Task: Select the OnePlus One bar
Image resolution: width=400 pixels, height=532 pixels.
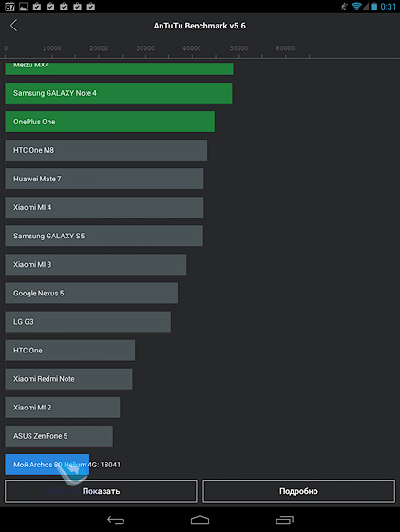Action: [x=110, y=122]
